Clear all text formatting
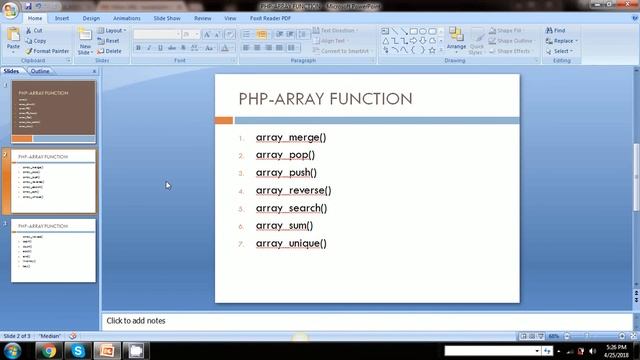Image resolution: width=640 pixels, height=360 pixels. pyautogui.click(x=230, y=35)
